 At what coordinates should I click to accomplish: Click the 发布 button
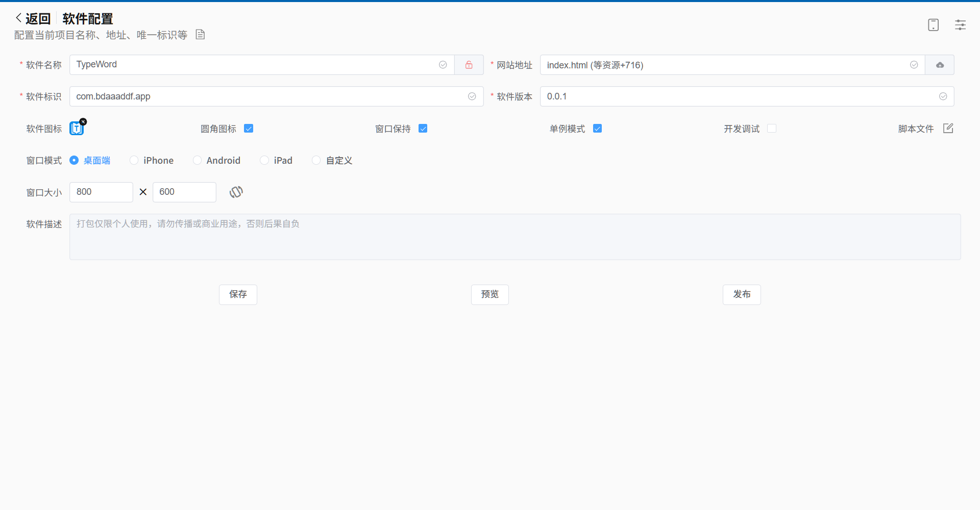click(741, 294)
